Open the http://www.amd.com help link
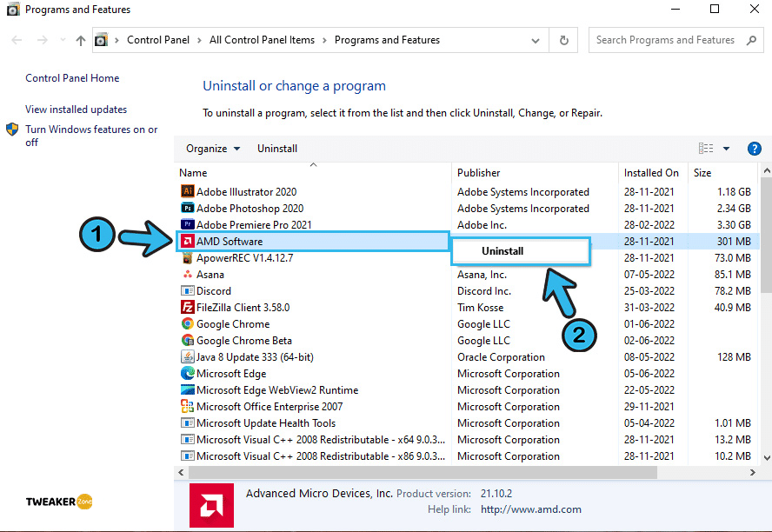 click(x=530, y=509)
